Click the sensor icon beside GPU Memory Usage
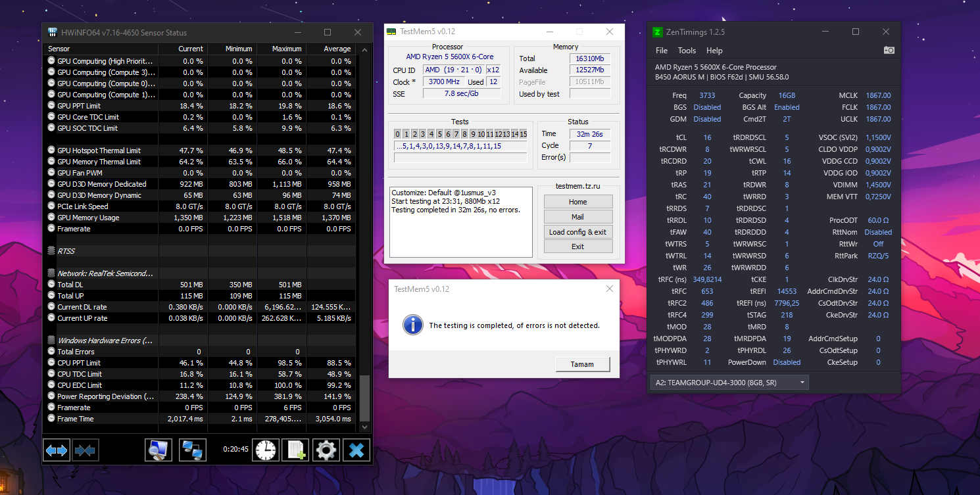The width and height of the screenshot is (980, 495). (52, 218)
